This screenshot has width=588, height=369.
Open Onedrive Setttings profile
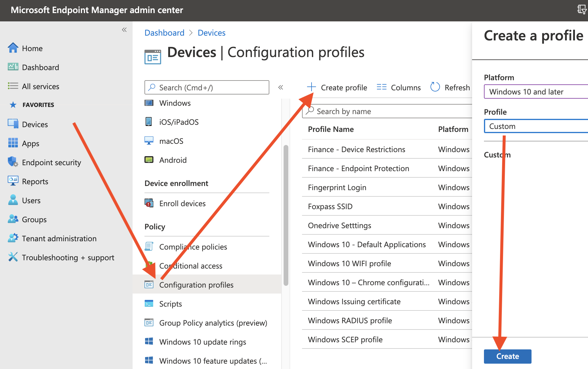[339, 225]
